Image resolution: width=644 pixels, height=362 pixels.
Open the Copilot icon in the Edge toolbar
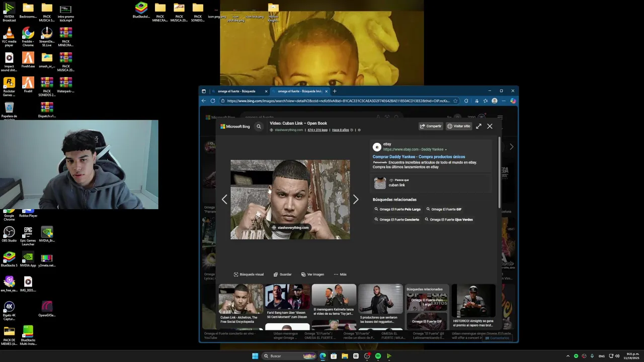tap(513, 101)
